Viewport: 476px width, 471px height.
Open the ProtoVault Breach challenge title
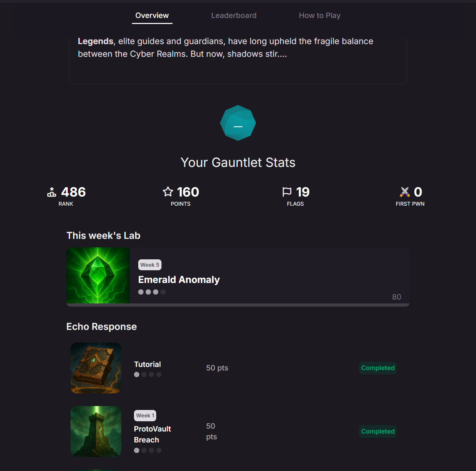pos(152,434)
